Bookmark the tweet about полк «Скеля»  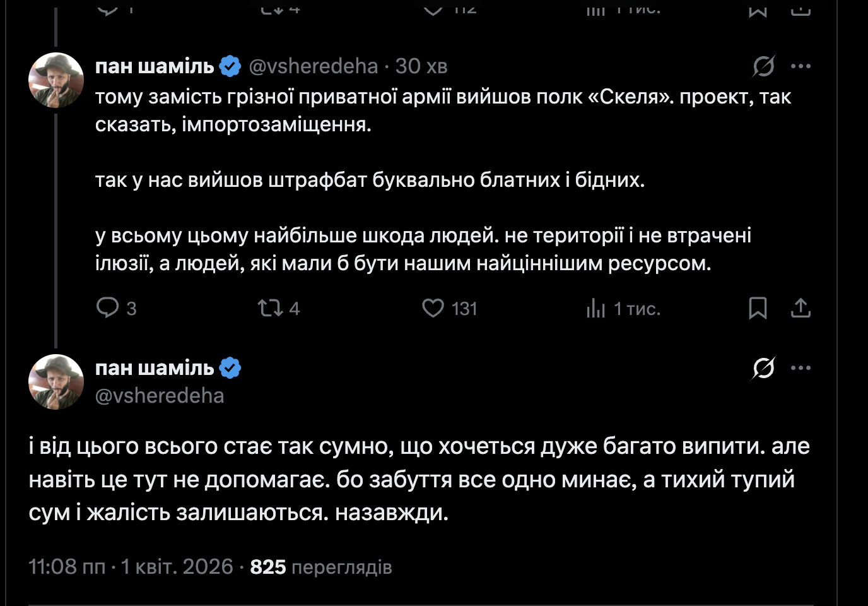[758, 308]
